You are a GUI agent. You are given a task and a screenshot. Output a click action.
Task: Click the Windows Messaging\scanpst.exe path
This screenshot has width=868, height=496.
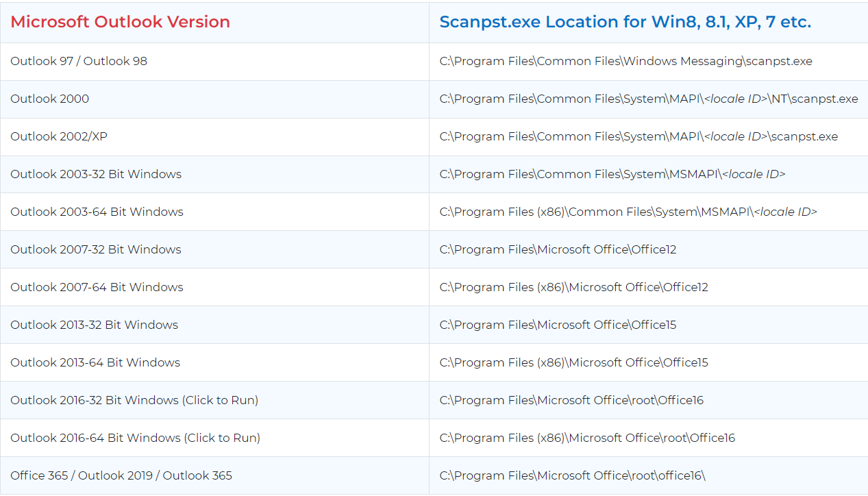pos(625,61)
